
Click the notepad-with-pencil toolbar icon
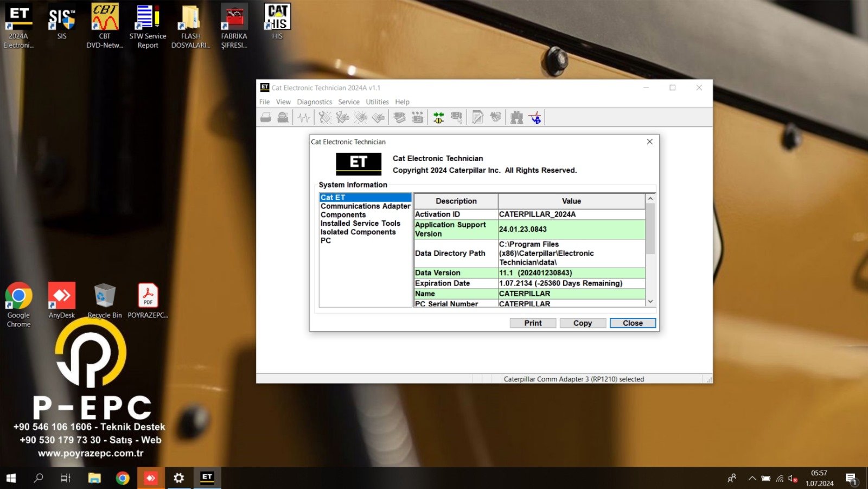coord(478,117)
